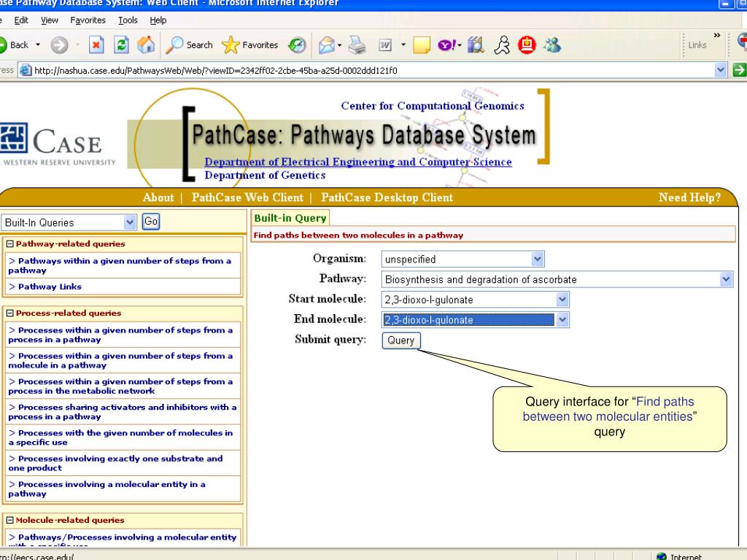Click the page icon in address bar
The image size is (747, 560).
[26, 70]
